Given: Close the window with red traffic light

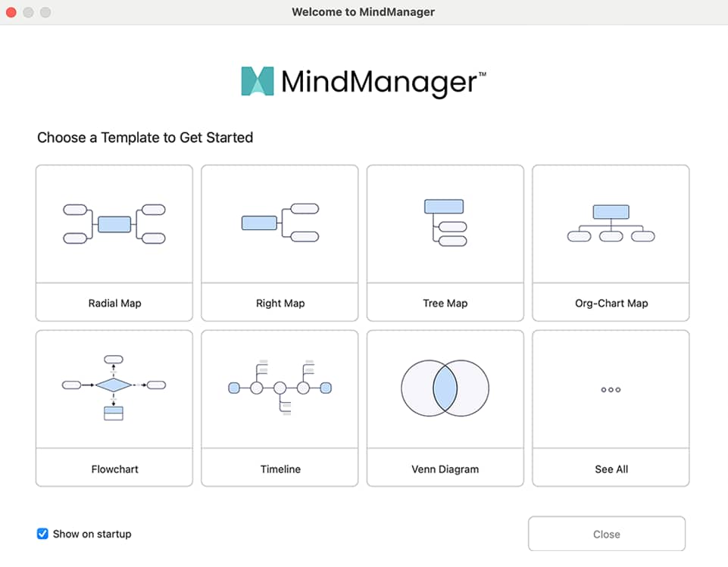Looking at the screenshot, I should click(x=11, y=12).
